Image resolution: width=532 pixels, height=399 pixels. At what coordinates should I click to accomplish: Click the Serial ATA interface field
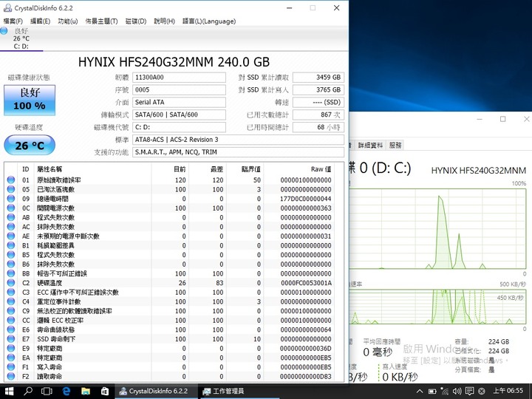(179, 102)
